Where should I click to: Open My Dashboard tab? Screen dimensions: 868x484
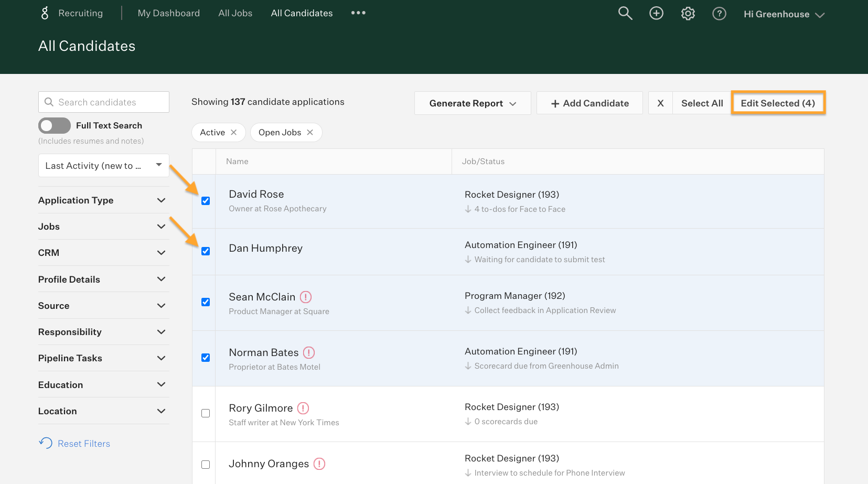point(169,13)
